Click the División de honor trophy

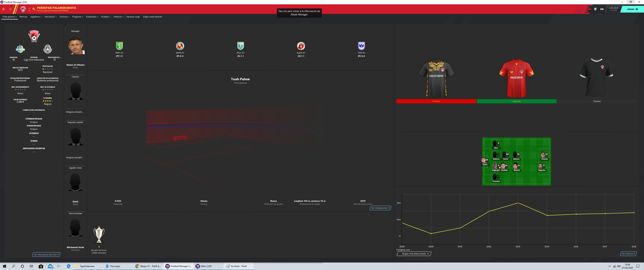(99, 235)
